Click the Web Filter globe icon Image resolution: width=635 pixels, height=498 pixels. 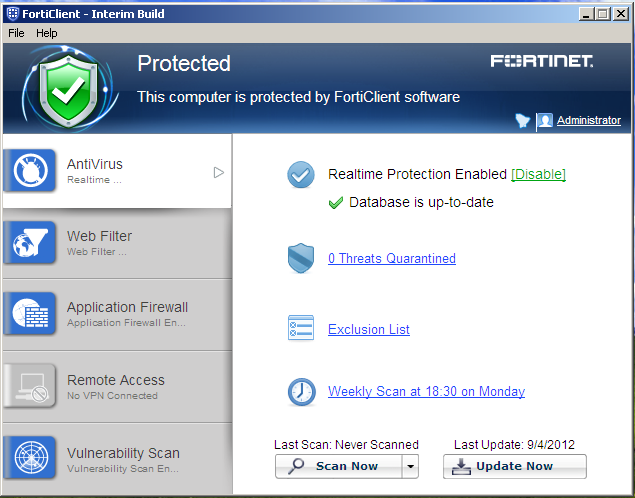click(29, 243)
